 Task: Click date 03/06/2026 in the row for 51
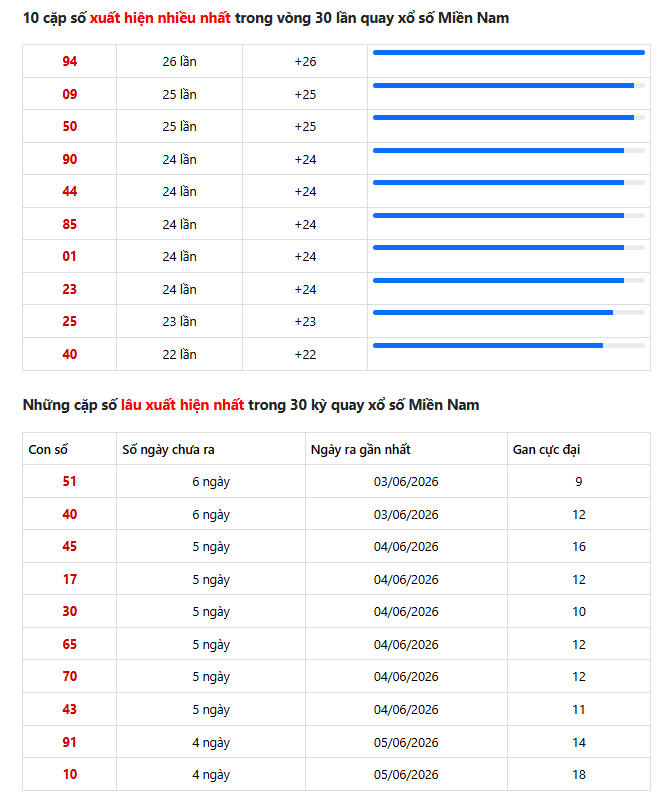(406, 481)
